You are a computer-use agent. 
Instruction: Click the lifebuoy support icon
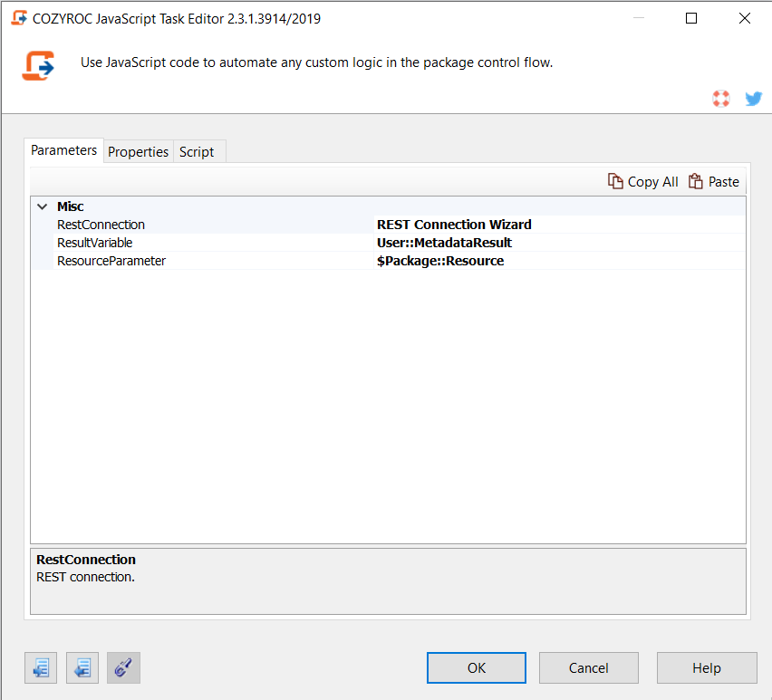[x=721, y=99]
